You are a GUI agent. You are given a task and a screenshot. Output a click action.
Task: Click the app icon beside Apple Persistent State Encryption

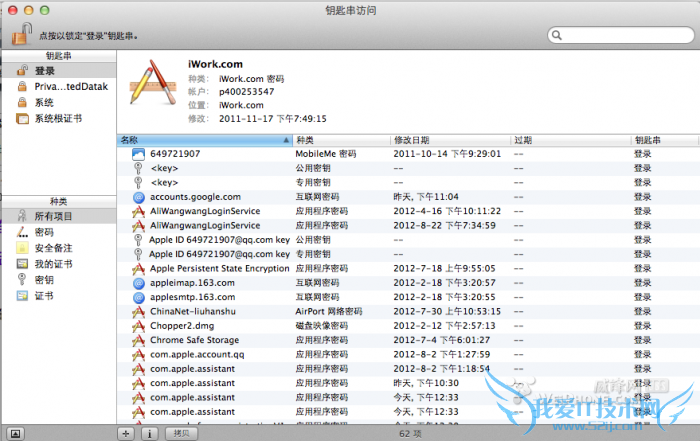click(x=139, y=269)
